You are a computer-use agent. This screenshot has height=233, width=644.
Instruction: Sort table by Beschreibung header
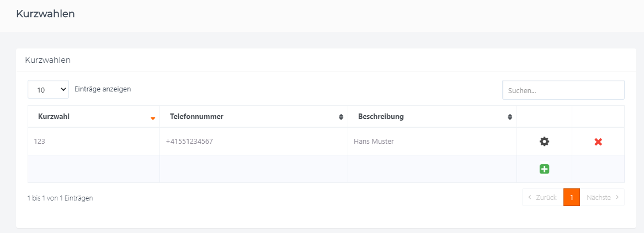[381, 117]
